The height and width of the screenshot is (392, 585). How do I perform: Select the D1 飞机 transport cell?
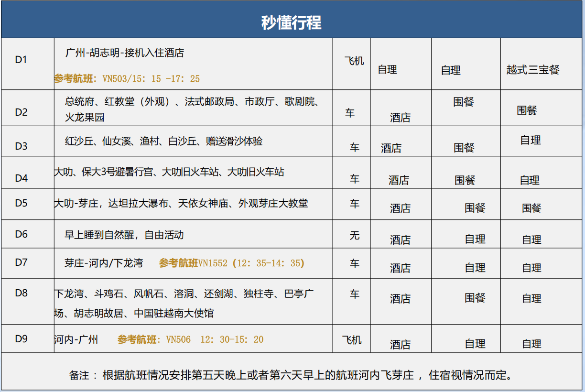click(354, 61)
